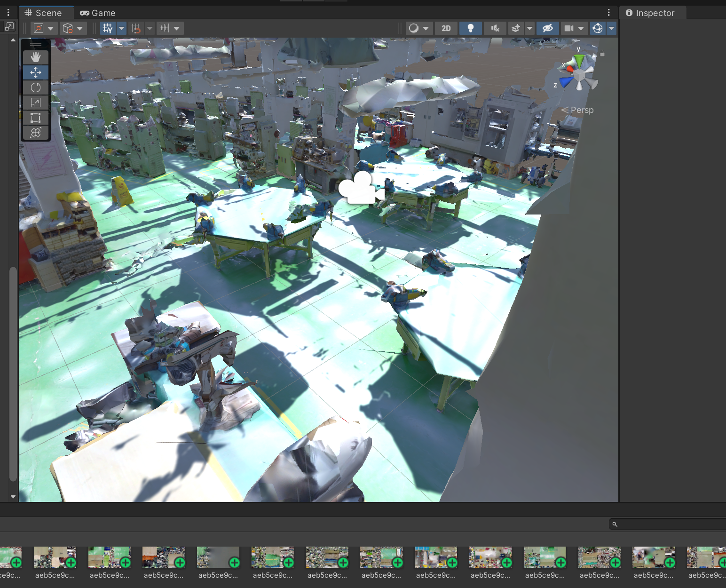
Task: Toggle the 2D view mode
Action: (x=446, y=28)
